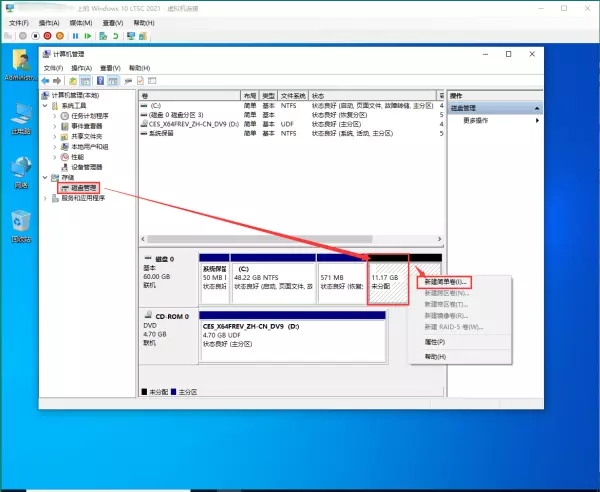This screenshot has width=600, height=492.
Task: Click the blue 主分区 legend swatch
Action: pos(173,392)
